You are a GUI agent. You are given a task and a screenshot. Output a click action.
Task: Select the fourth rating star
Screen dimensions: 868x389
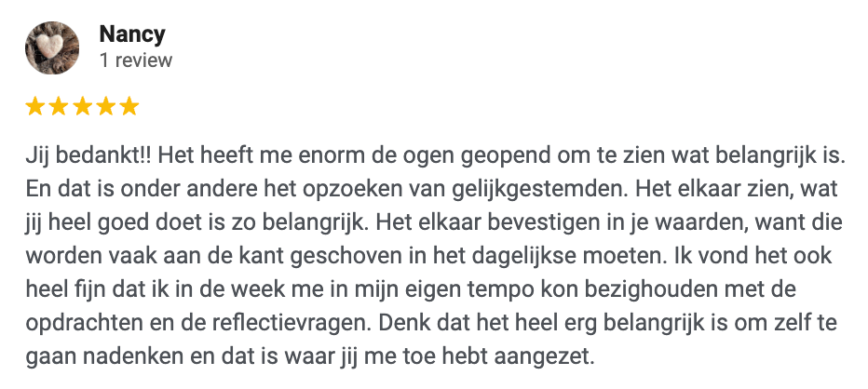105,107
